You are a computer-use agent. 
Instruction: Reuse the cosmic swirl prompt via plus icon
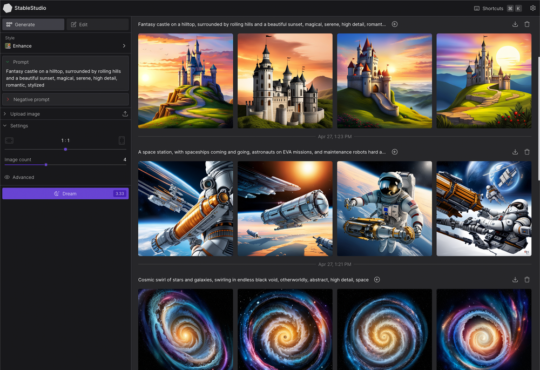[x=377, y=280]
